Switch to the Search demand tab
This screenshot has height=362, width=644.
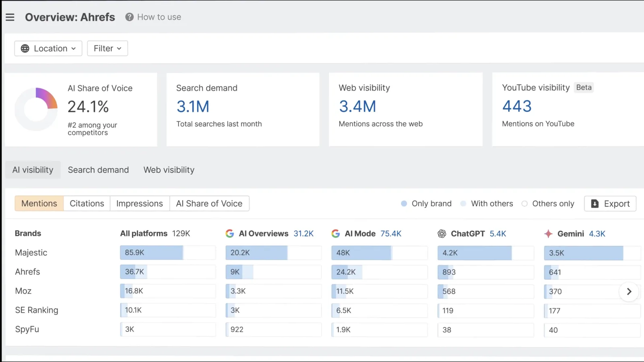pos(98,170)
